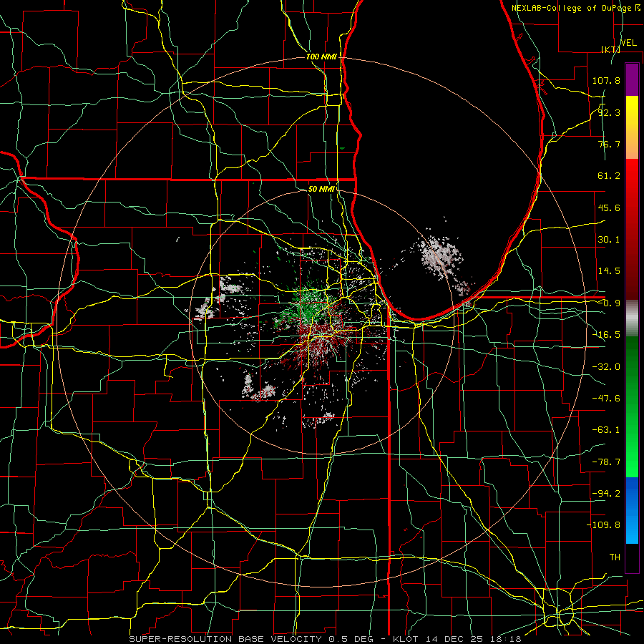644x644 pixels.
Task: Select the -47.6 scale value
Action: [x=606, y=399]
